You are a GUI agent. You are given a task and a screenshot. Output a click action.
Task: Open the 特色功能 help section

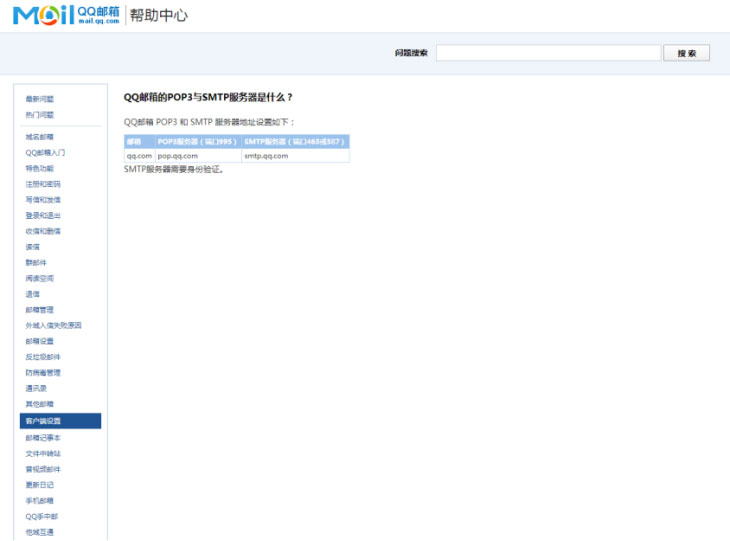click(40, 168)
